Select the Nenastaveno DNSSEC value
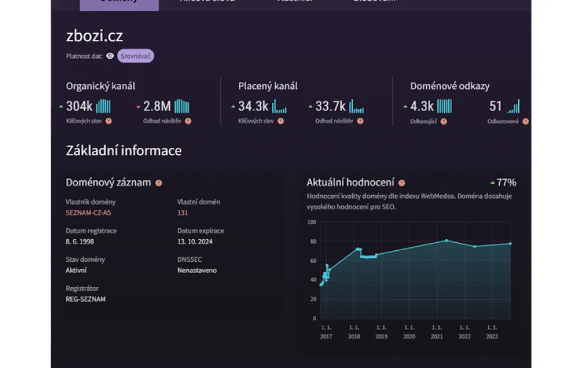588x368 pixels. point(197,270)
